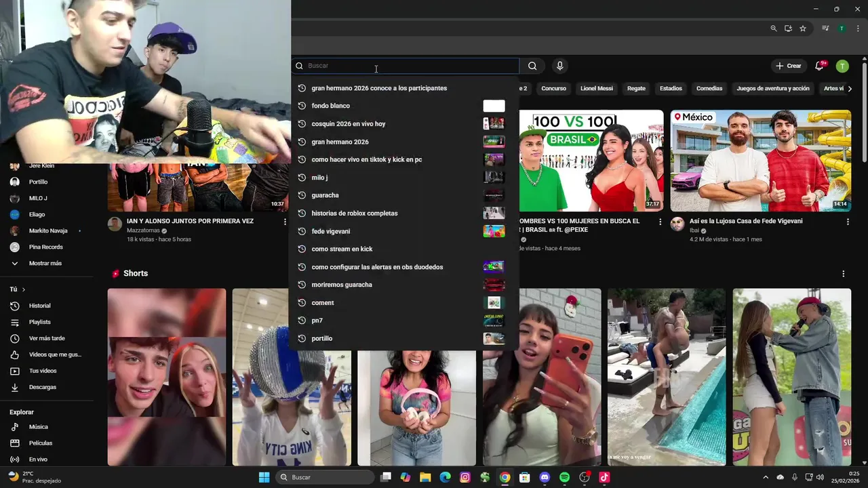Select the Regate category chip
Image resolution: width=868 pixels, height=488 pixels.
pyautogui.click(x=636, y=89)
